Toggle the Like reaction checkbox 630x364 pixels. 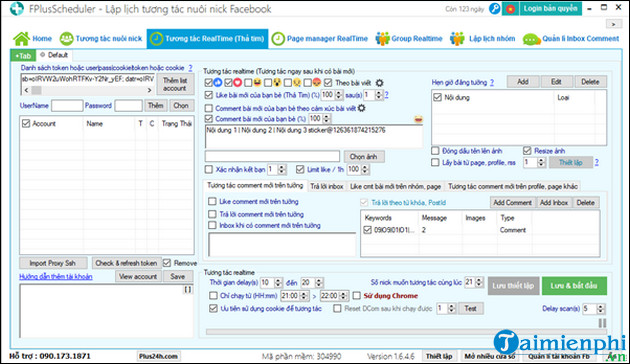208,83
